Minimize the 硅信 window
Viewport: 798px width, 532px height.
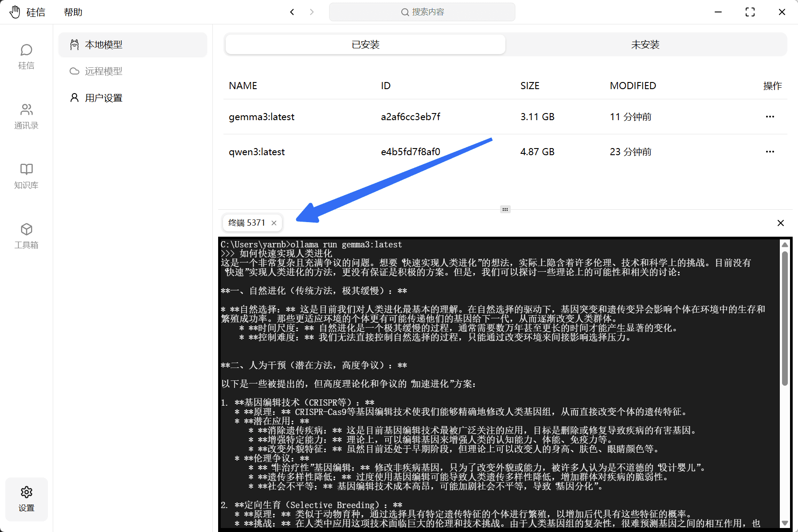click(x=718, y=12)
